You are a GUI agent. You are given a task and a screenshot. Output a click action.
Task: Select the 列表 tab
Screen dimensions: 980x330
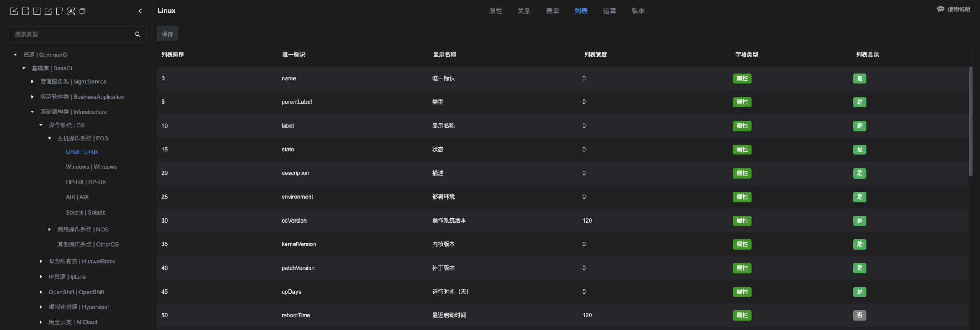point(581,11)
